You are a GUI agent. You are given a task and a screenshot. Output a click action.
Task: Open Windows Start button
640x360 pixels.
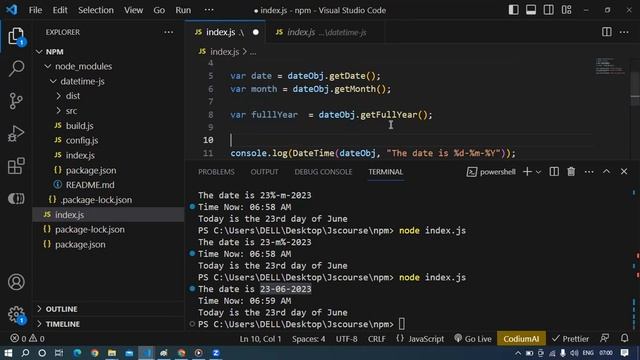(8, 353)
